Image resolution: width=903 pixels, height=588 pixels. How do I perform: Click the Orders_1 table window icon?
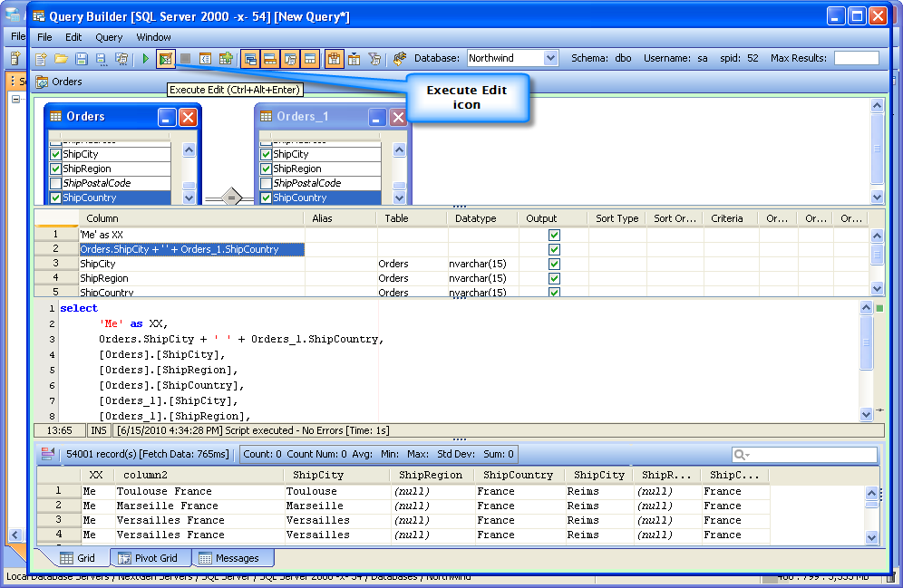[x=266, y=117]
